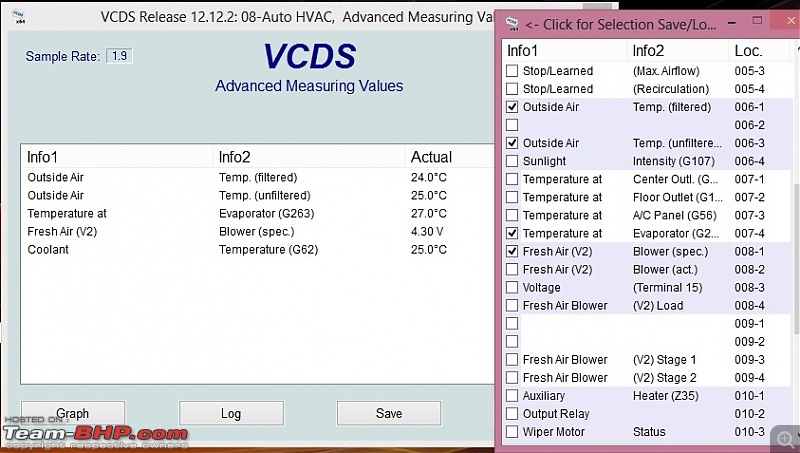
Task: Select the Outside Air Temp. (unfiltered) measurement row
Action: click(258, 195)
